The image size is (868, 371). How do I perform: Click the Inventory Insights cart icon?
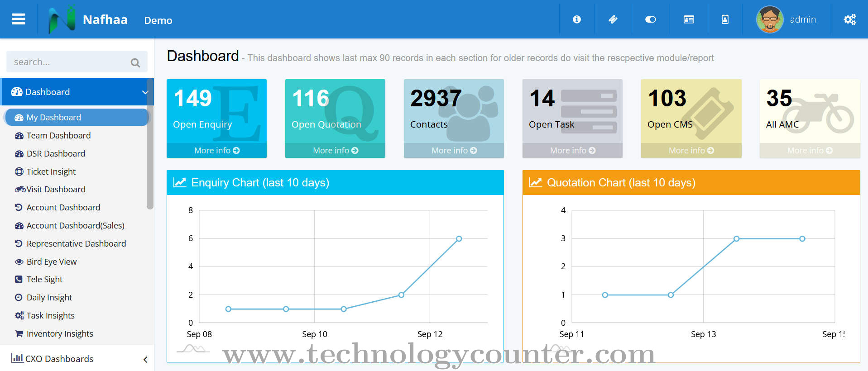pyautogui.click(x=19, y=333)
